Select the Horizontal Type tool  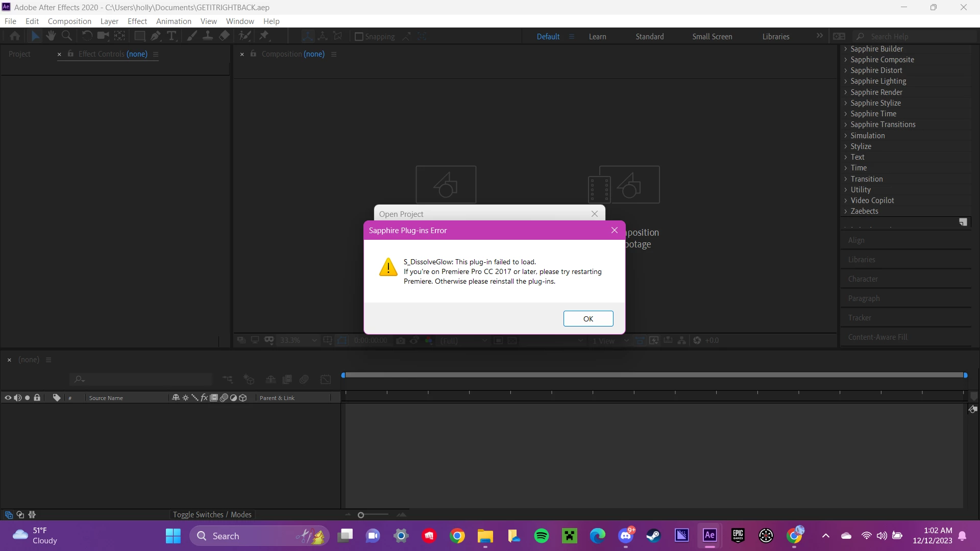pyautogui.click(x=171, y=36)
